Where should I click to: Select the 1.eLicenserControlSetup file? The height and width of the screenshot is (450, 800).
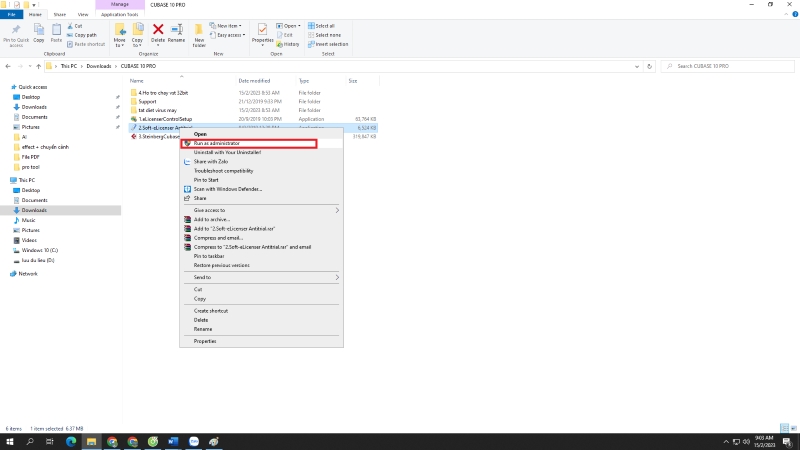click(x=165, y=119)
